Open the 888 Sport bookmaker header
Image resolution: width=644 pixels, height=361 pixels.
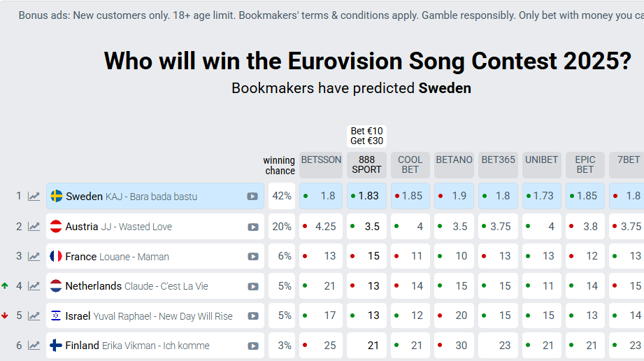tap(367, 164)
